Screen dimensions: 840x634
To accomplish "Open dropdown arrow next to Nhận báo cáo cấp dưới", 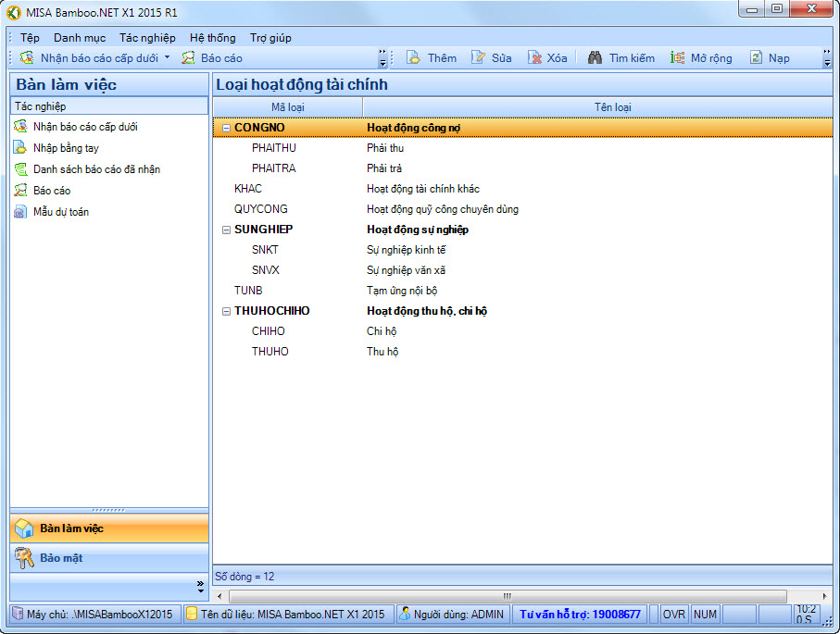I will (x=167, y=57).
